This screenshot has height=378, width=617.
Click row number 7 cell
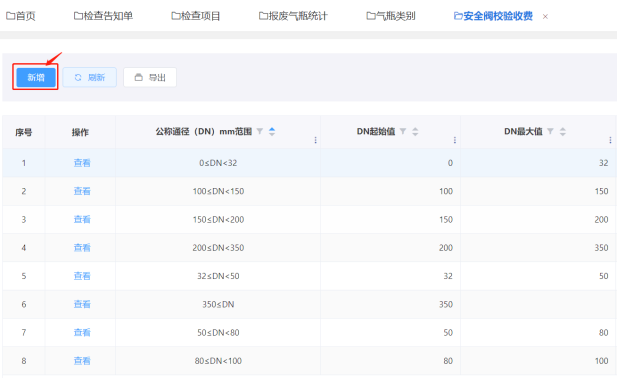coord(24,333)
